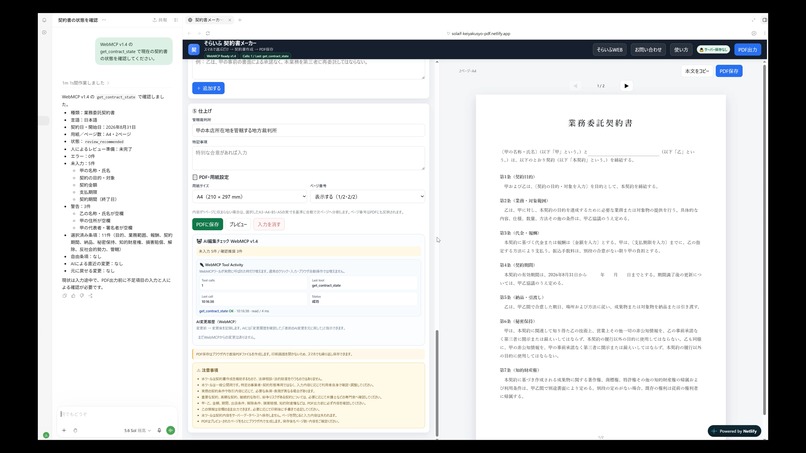Click the AI編集チェック WebMCP v1.4 heading
This screenshot has height=453, width=806.
point(227,241)
